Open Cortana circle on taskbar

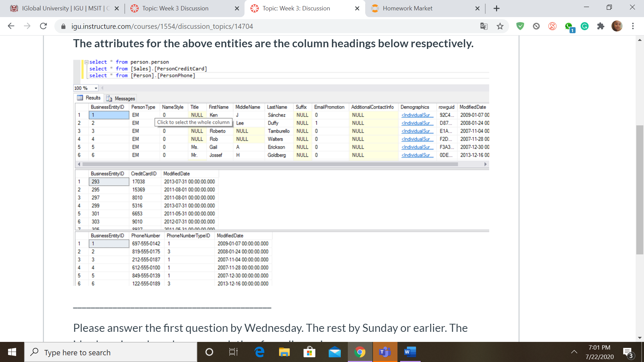(x=209, y=352)
